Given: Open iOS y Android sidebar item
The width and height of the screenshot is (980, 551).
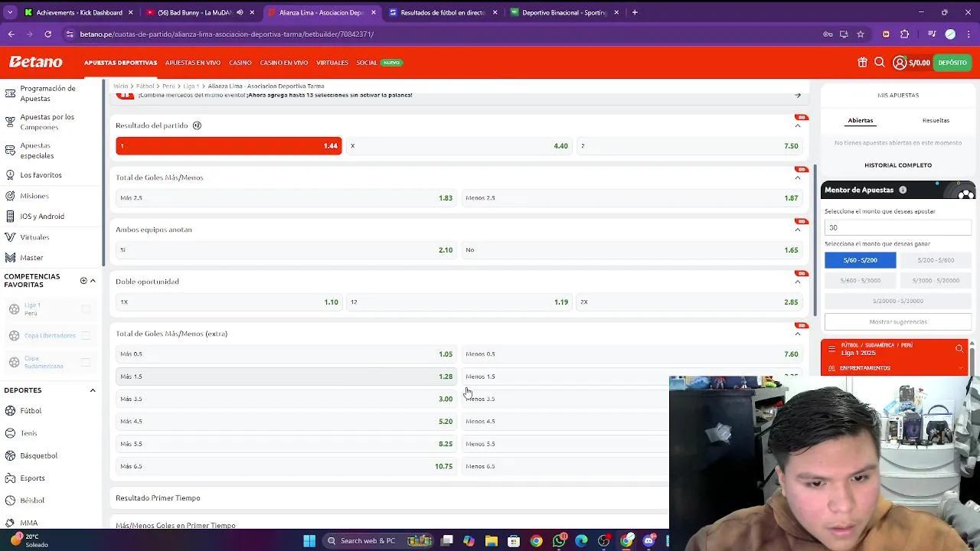Looking at the screenshot, I should (x=42, y=217).
